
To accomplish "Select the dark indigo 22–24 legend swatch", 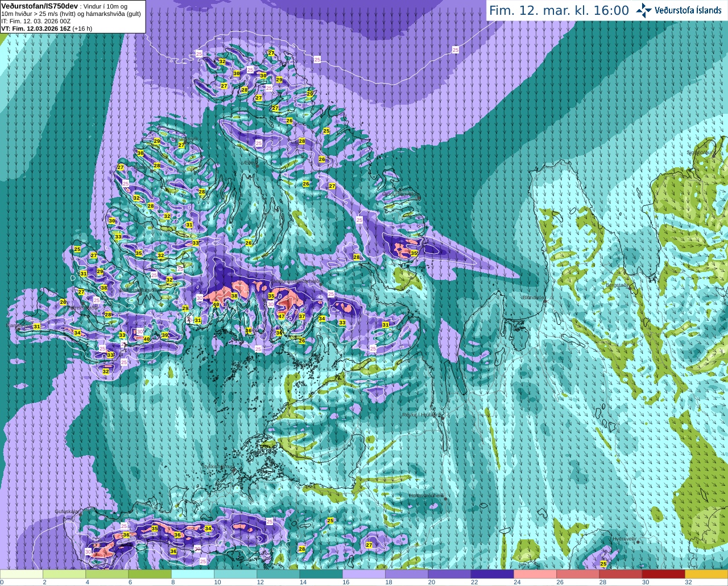I will pyautogui.click(x=492, y=574).
